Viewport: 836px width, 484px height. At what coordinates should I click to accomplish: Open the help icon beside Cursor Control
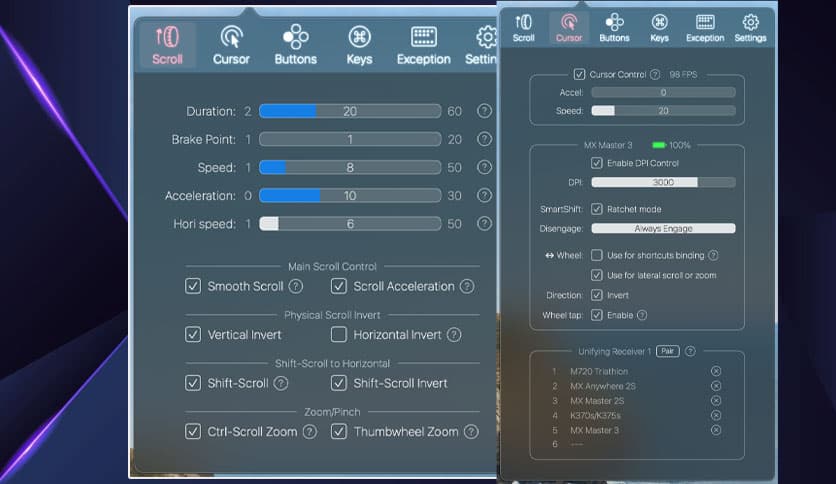pyautogui.click(x=655, y=75)
